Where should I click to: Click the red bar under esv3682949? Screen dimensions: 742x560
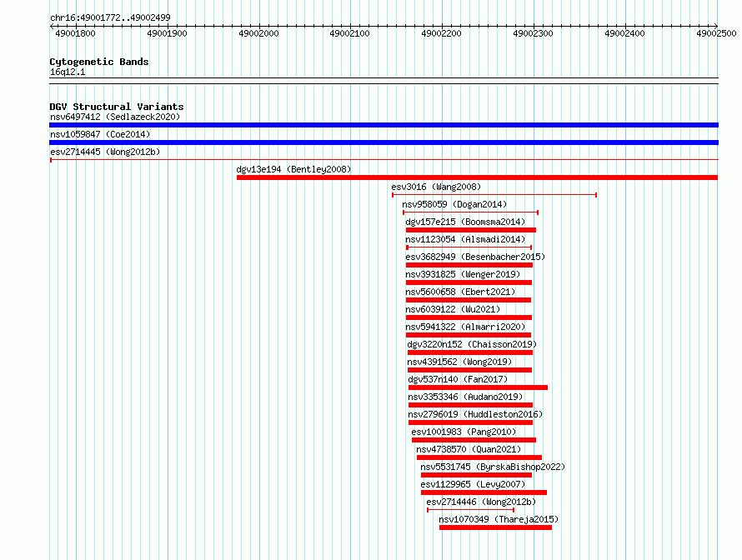pyautogui.click(x=469, y=265)
